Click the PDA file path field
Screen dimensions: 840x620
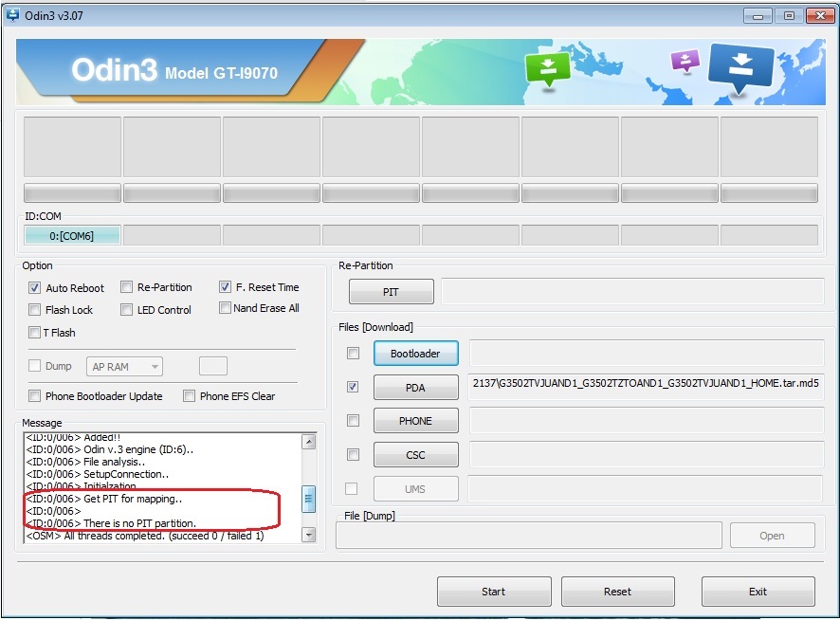coord(646,387)
